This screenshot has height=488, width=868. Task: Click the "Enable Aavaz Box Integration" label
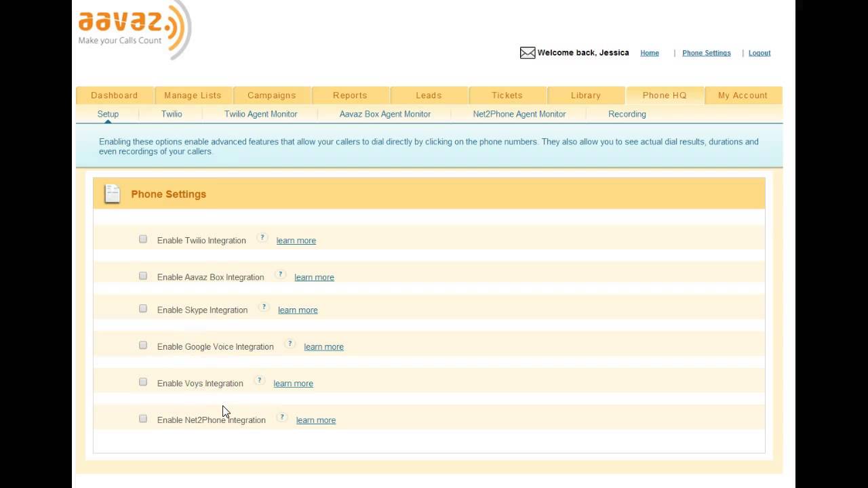pyautogui.click(x=210, y=277)
